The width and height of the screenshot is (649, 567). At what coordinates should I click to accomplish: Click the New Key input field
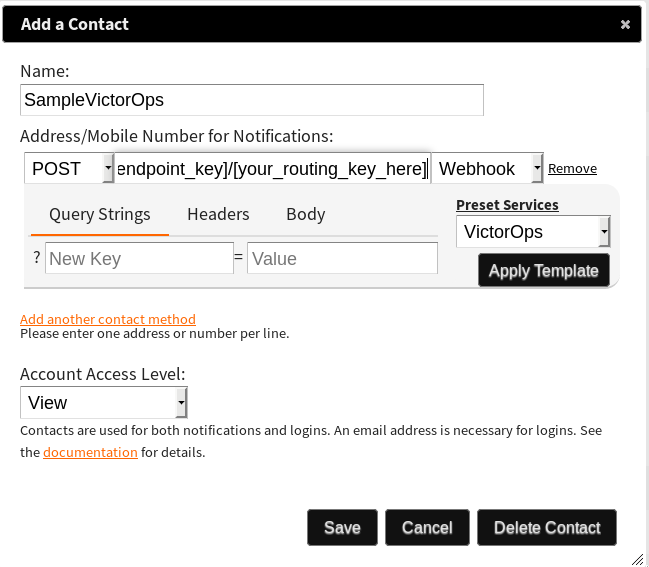pos(139,259)
